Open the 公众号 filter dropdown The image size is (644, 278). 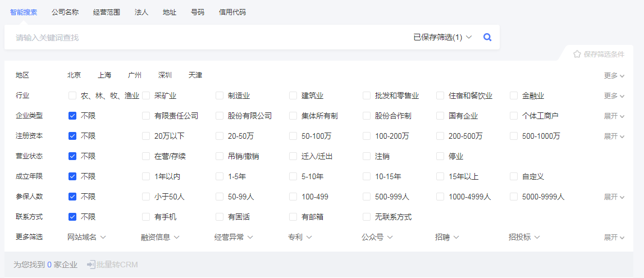tap(377, 237)
